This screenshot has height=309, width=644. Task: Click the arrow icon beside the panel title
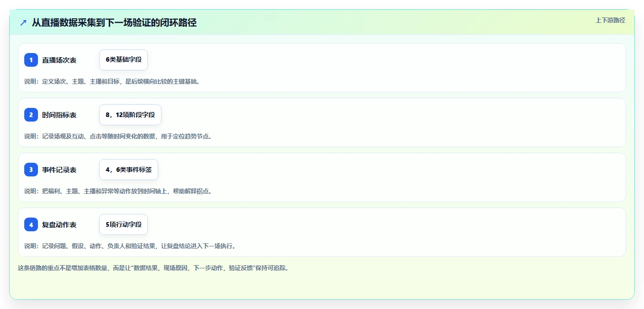[23, 22]
